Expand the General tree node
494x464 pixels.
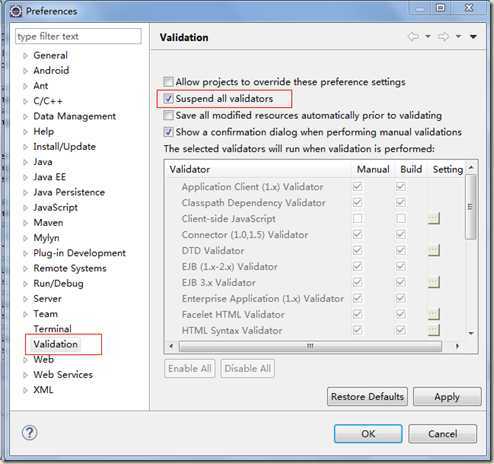pyautogui.click(x=25, y=56)
